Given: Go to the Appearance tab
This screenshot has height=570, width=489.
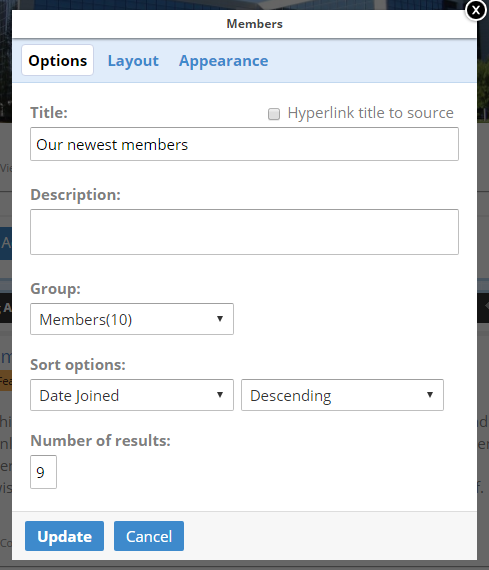Looking at the screenshot, I should 223,61.
